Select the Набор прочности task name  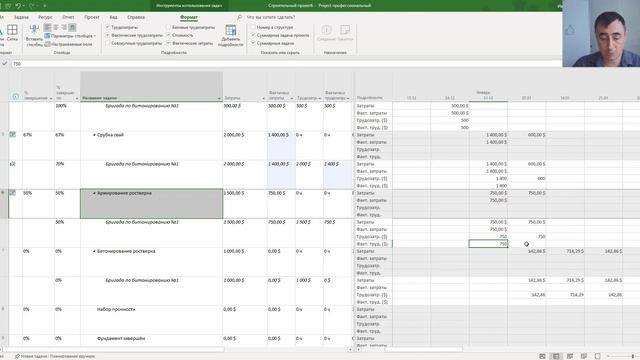point(116,309)
